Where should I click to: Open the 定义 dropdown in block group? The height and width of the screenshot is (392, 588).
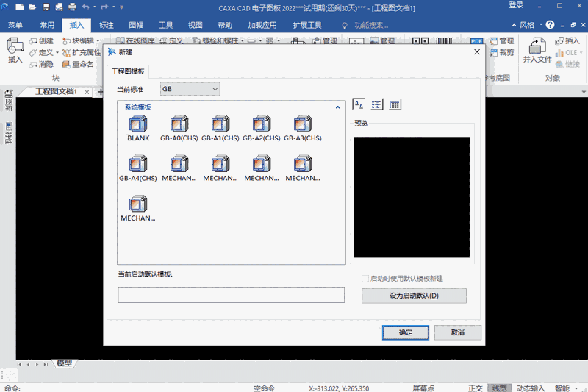pyautogui.click(x=57, y=52)
